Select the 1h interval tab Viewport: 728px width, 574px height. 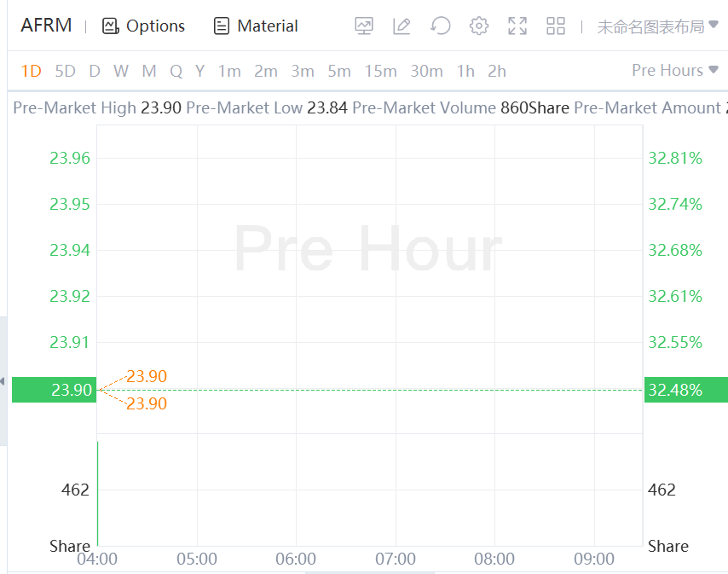click(x=465, y=71)
